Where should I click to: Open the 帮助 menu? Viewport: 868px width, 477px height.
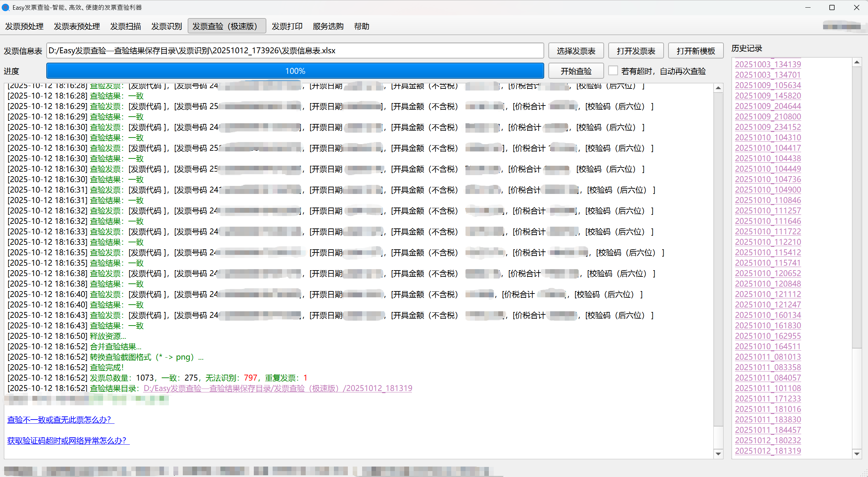(x=361, y=26)
